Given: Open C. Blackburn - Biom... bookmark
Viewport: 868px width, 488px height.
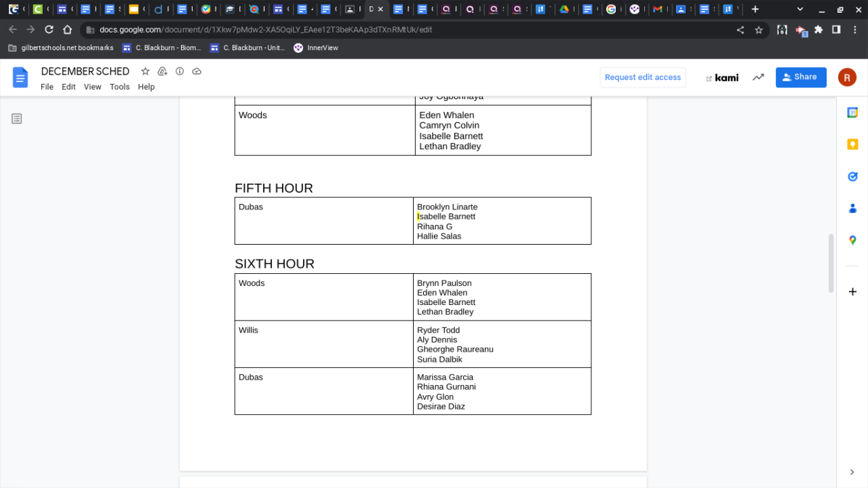Looking at the screenshot, I should pyautogui.click(x=161, y=48).
